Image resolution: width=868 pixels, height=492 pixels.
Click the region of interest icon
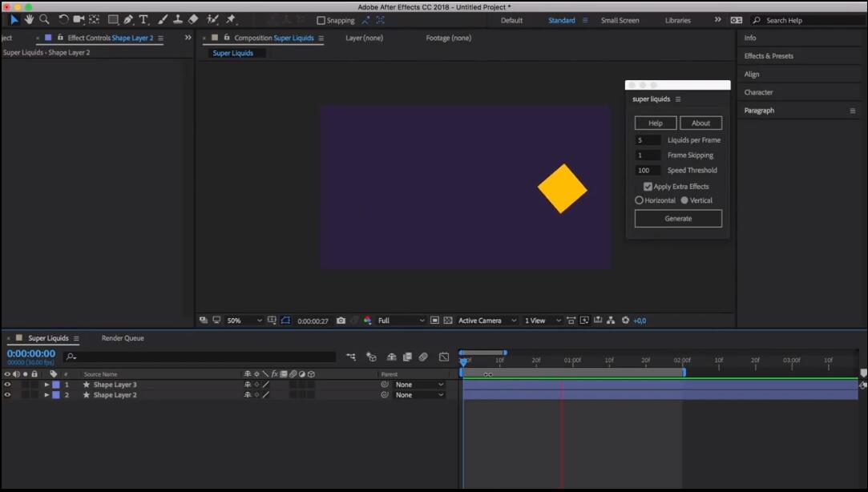[x=435, y=321]
